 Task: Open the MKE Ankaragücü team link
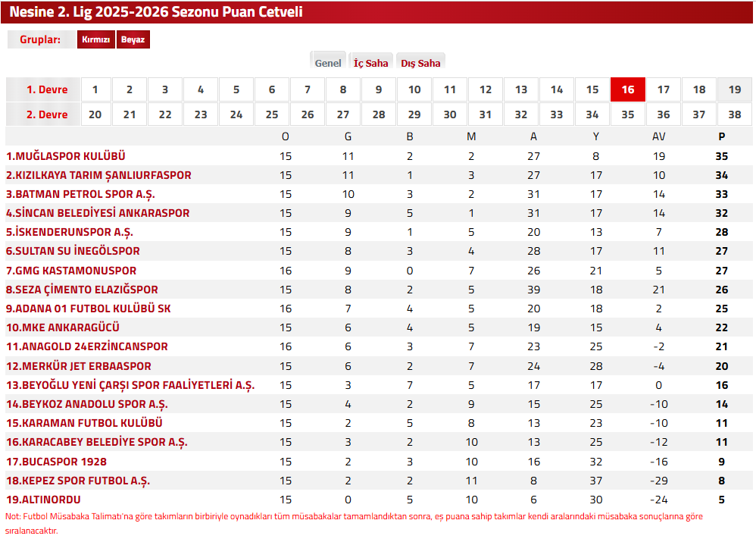click(63, 327)
